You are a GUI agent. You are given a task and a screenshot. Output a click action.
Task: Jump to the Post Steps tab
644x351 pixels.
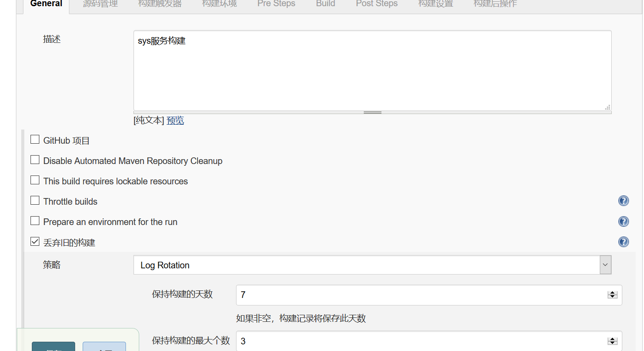[x=377, y=4]
